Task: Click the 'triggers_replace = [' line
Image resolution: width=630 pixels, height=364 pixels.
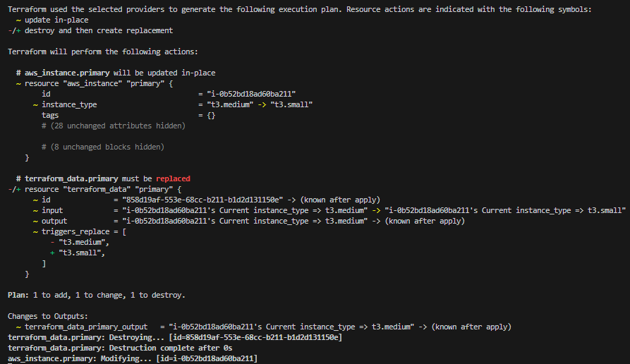Action: [x=80, y=231]
